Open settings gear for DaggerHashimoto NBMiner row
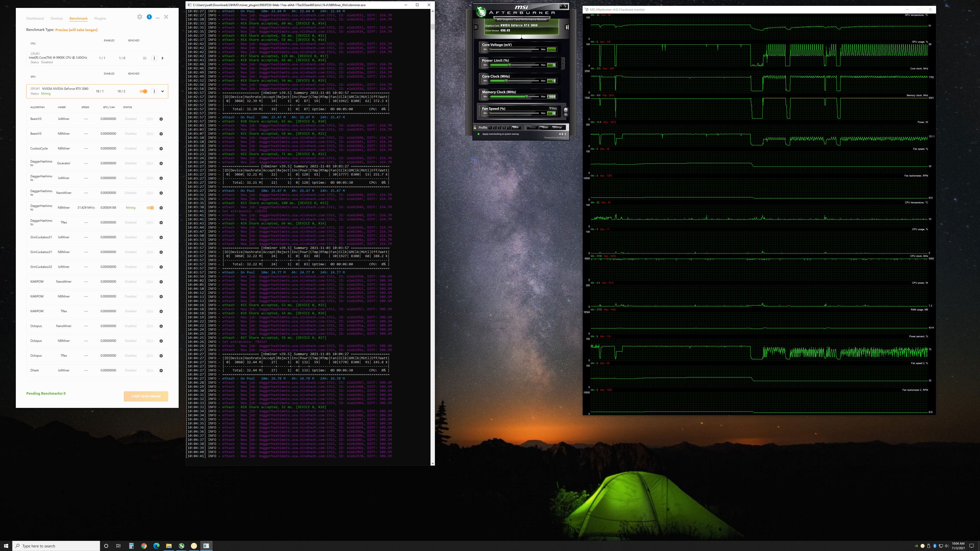Image resolution: width=980 pixels, height=551 pixels. (x=161, y=208)
